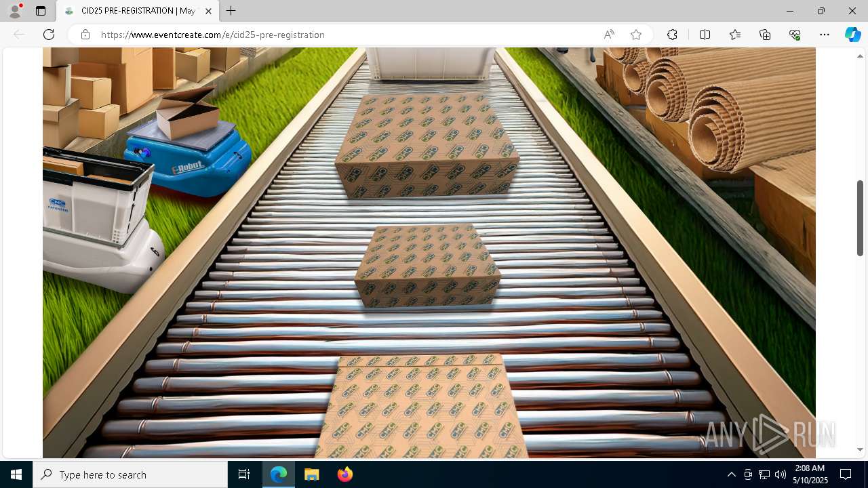Open File Explorer from the taskbar
Image resolution: width=868 pixels, height=488 pixels.
(311, 474)
